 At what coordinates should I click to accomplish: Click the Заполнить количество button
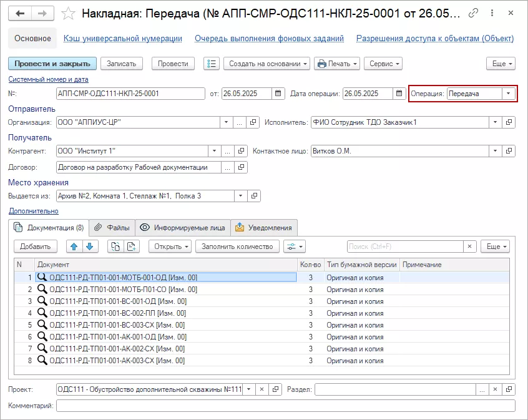click(x=237, y=247)
